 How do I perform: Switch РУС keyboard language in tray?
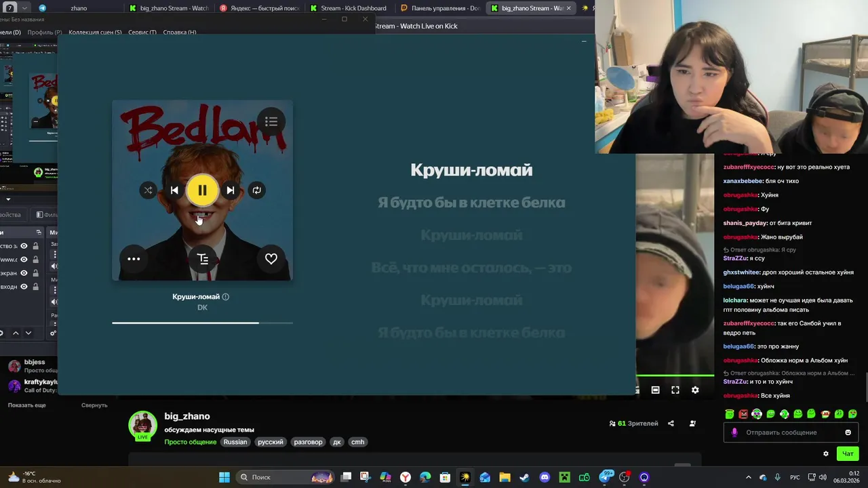794,477
